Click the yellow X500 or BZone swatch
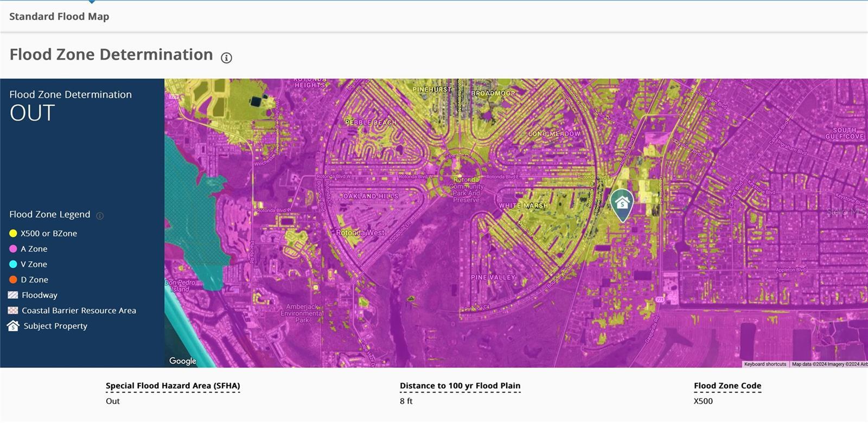Screen dimensions: 868x423 pos(13,233)
